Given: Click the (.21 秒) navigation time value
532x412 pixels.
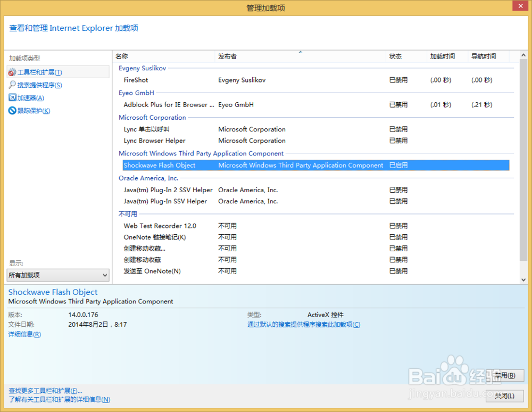Looking at the screenshot, I should (x=482, y=105).
